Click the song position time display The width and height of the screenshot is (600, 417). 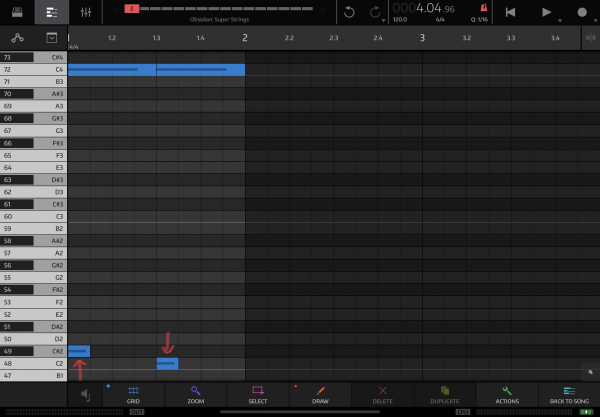point(424,8)
